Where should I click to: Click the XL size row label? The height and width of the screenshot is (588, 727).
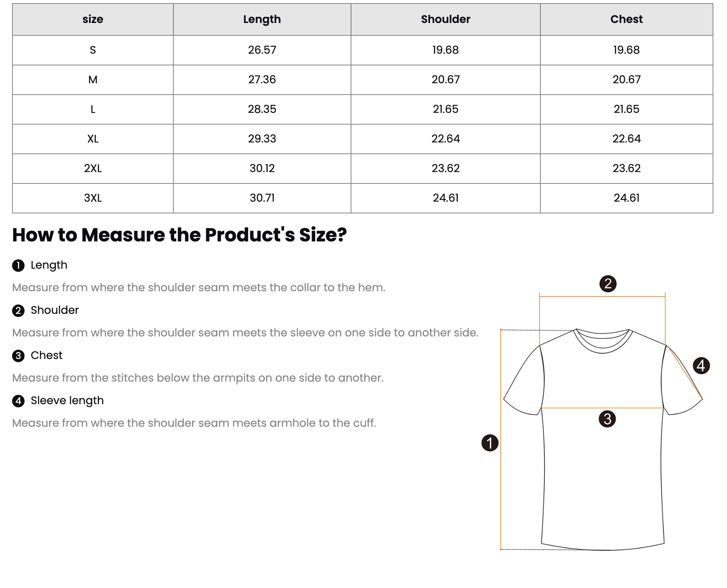point(93,139)
